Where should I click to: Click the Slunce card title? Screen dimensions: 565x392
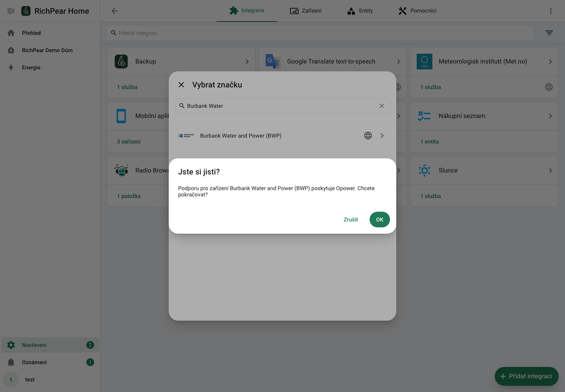coord(448,171)
